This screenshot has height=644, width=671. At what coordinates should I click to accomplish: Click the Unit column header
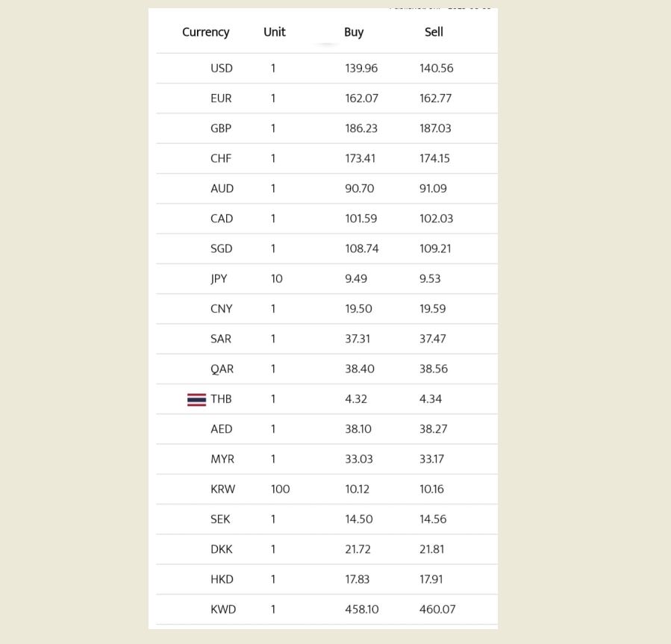point(275,32)
